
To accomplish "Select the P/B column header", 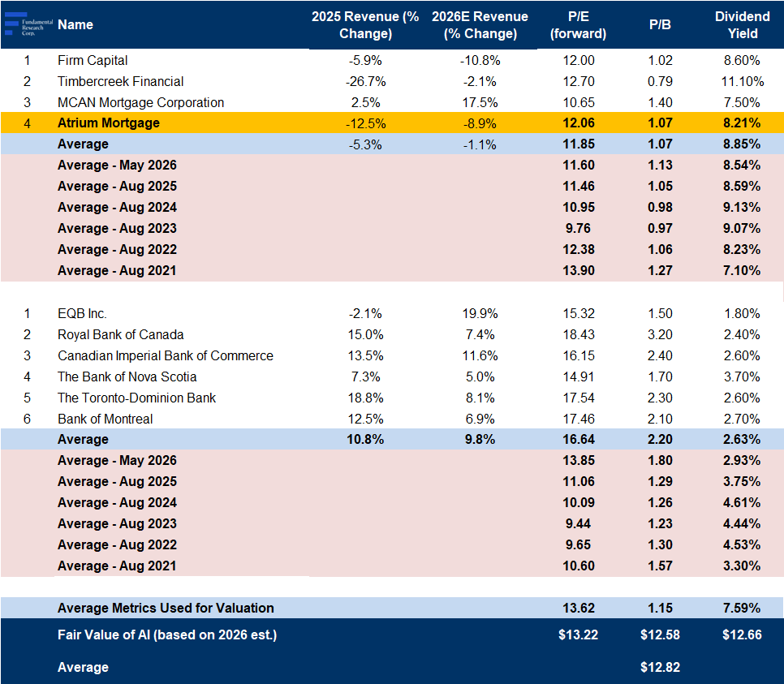I will click(x=660, y=24).
